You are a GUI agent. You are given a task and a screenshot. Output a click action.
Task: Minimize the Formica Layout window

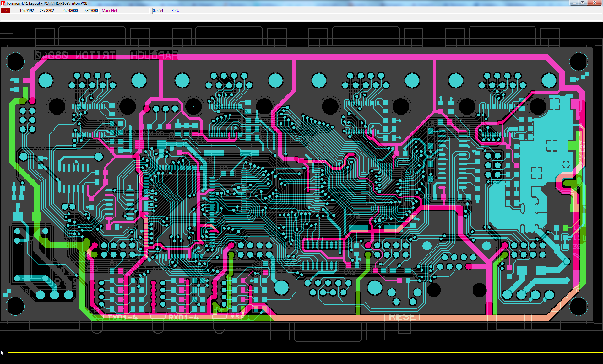pyautogui.click(x=574, y=3)
